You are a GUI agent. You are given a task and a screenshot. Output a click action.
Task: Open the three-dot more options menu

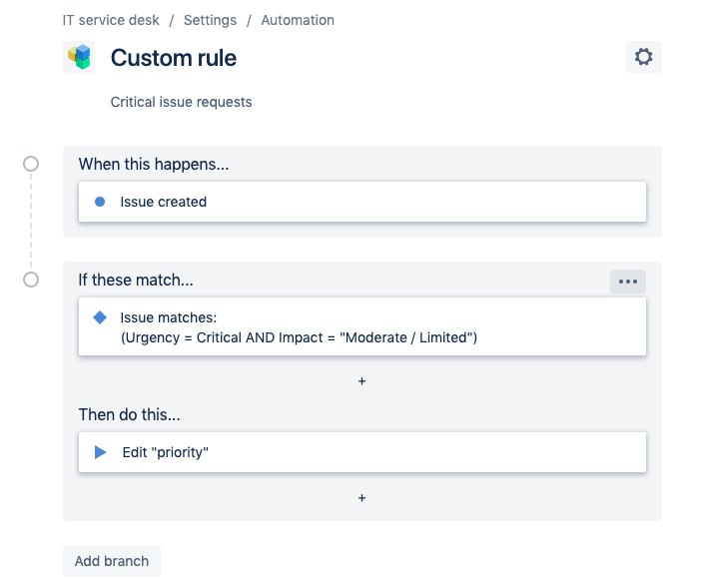(x=627, y=282)
